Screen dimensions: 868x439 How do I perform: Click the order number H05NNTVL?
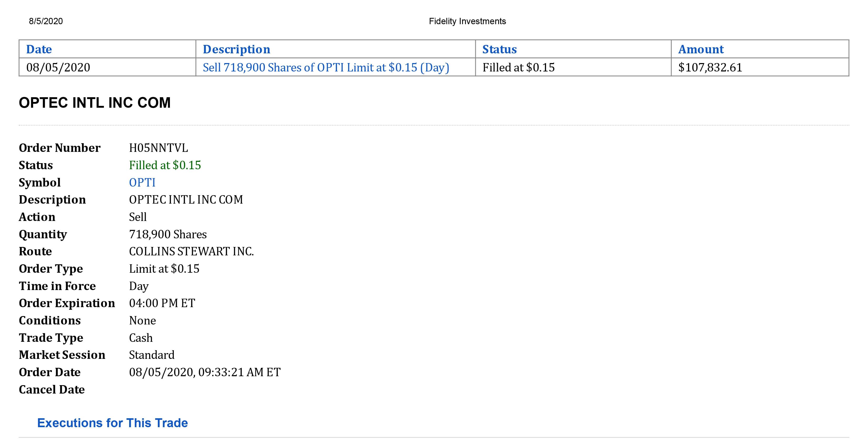click(158, 148)
